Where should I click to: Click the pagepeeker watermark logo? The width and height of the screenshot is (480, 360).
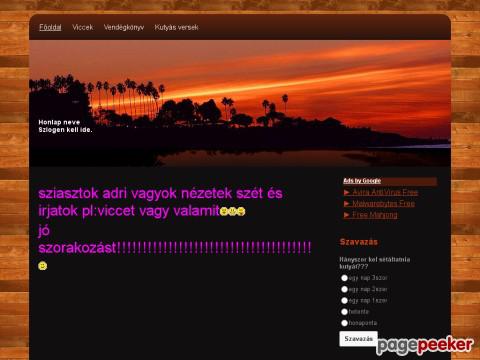(425, 346)
